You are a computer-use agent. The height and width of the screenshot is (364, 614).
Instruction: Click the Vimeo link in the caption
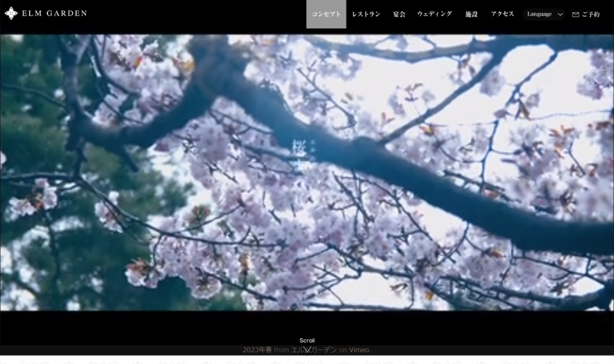click(359, 350)
